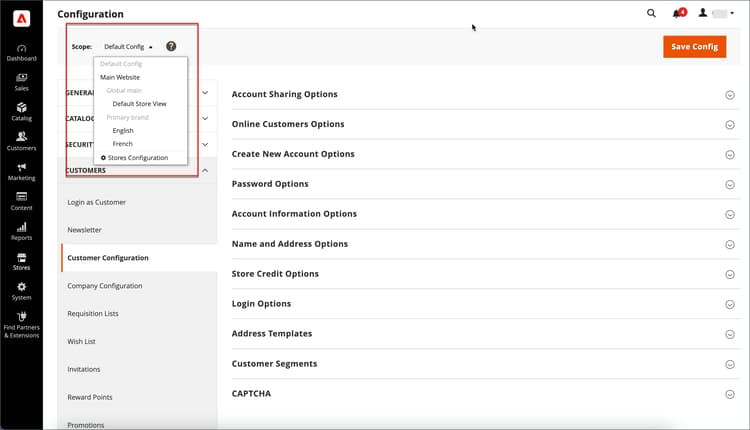This screenshot has height=430, width=750.
Task: Open Login as Customer settings
Action: [x=97, y=202]
